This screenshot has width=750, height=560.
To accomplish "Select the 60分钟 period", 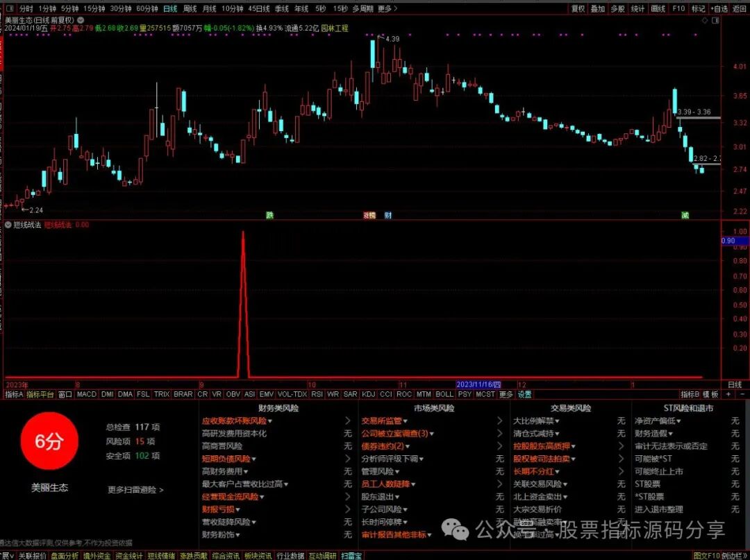I will tap(147, 8).
